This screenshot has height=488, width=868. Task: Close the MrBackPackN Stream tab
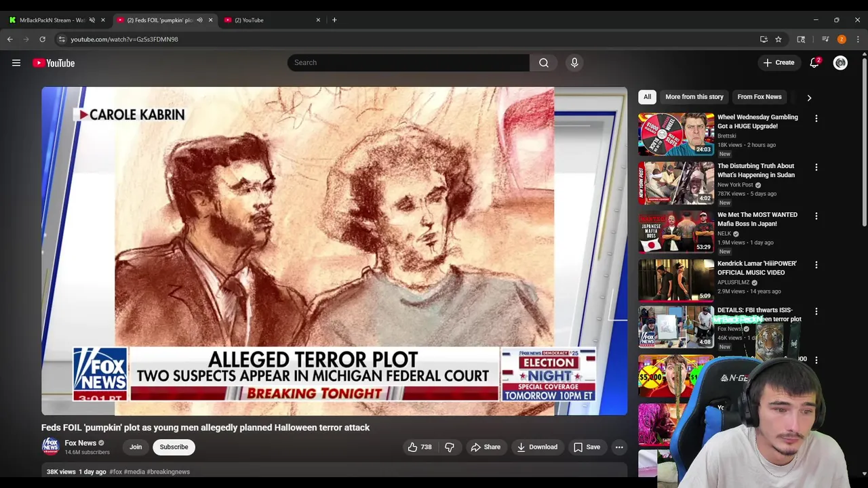[103, 20]
